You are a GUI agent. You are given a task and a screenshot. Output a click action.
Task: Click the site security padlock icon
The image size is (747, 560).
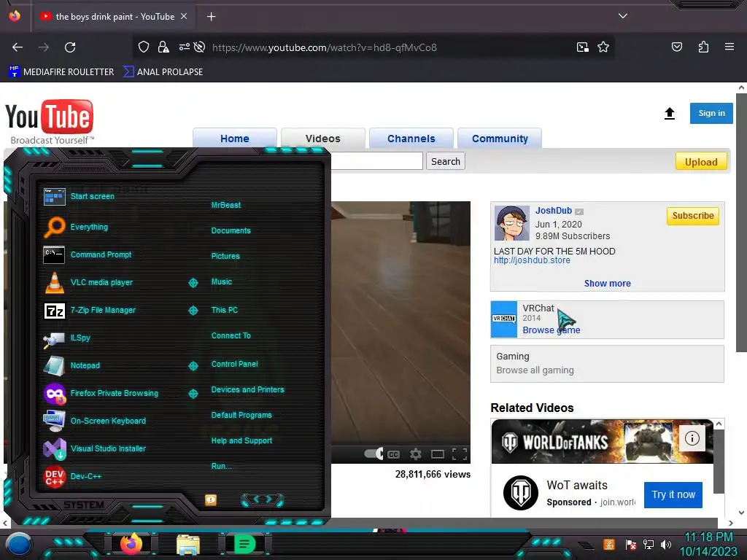pos(163,47)
